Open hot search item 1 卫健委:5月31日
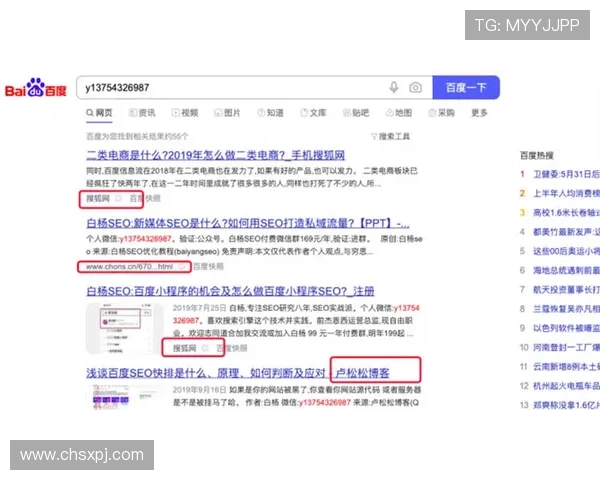This screenshot has width=600, height=480. 566,174
